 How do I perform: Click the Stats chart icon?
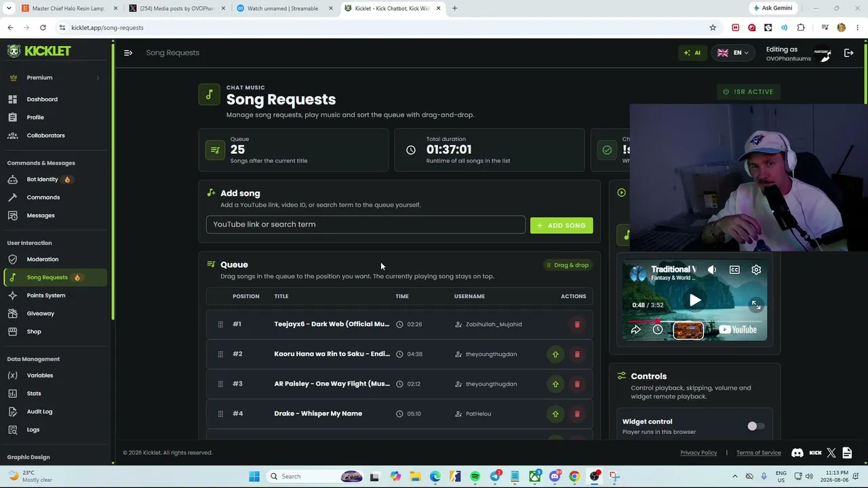point(13,393)
